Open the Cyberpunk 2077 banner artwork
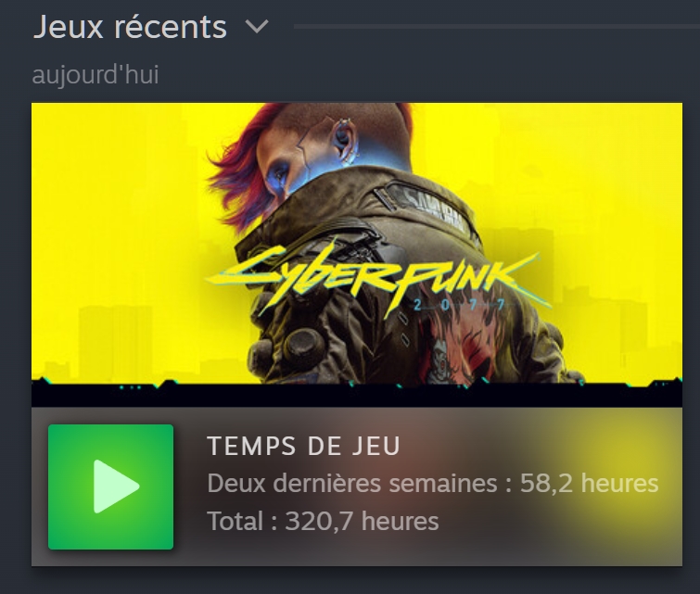The height and width of the screenshot is (594, 700). 357,255
